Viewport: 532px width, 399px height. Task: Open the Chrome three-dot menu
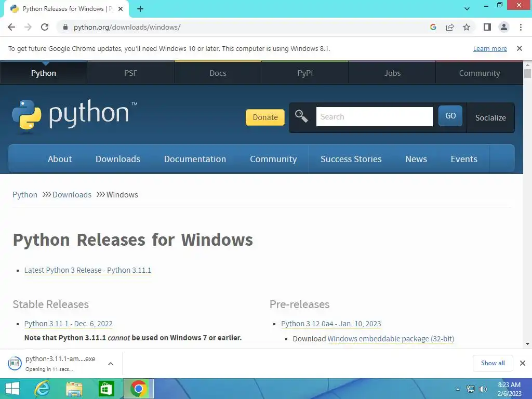pos(521,27)
